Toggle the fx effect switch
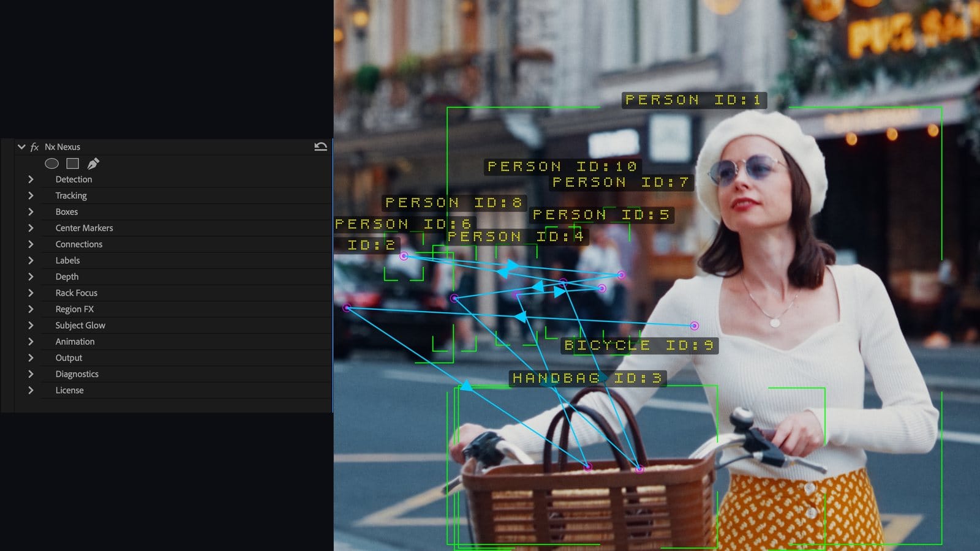The height and width of the screenshot is (551, 980). 35,147
